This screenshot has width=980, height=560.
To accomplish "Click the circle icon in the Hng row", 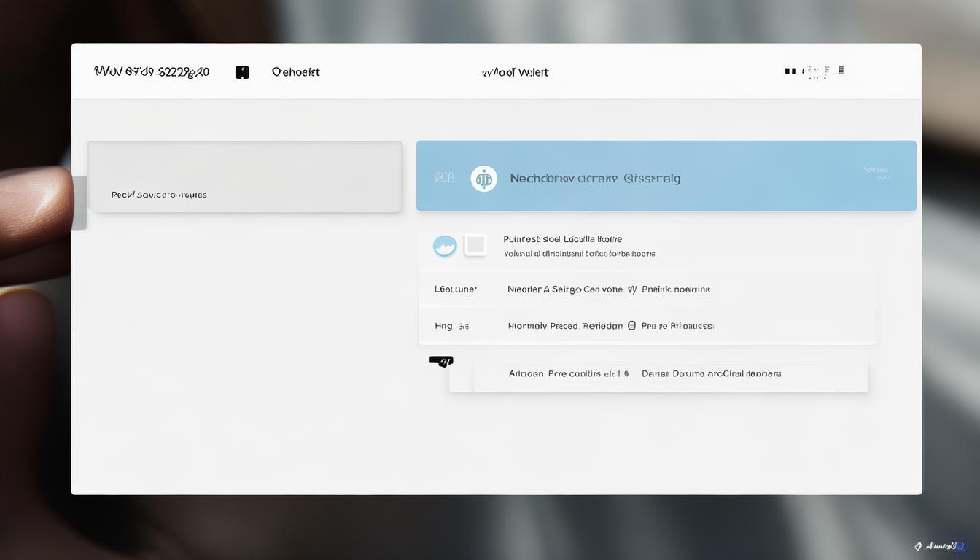I will (x=631, y=326).
